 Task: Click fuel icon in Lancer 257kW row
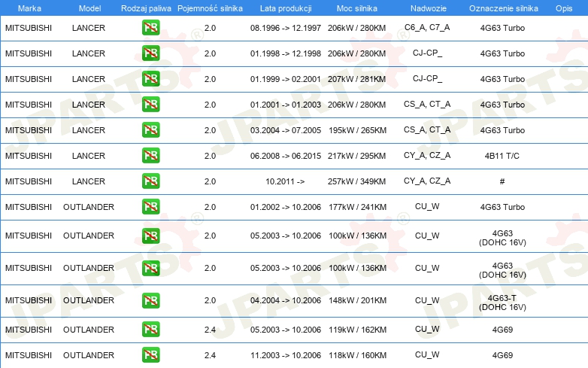pos(150,181)
